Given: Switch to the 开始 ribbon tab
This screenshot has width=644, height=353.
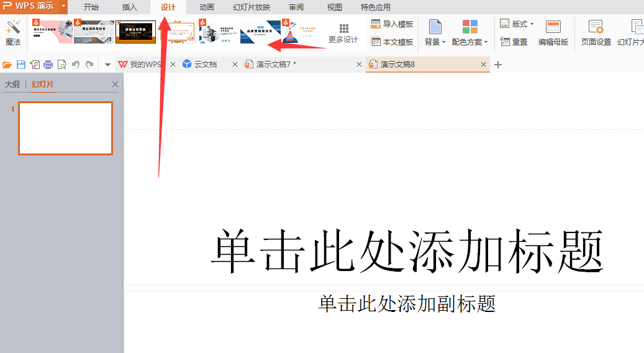Looking at the screenshot, I should [x=91, y=7].
